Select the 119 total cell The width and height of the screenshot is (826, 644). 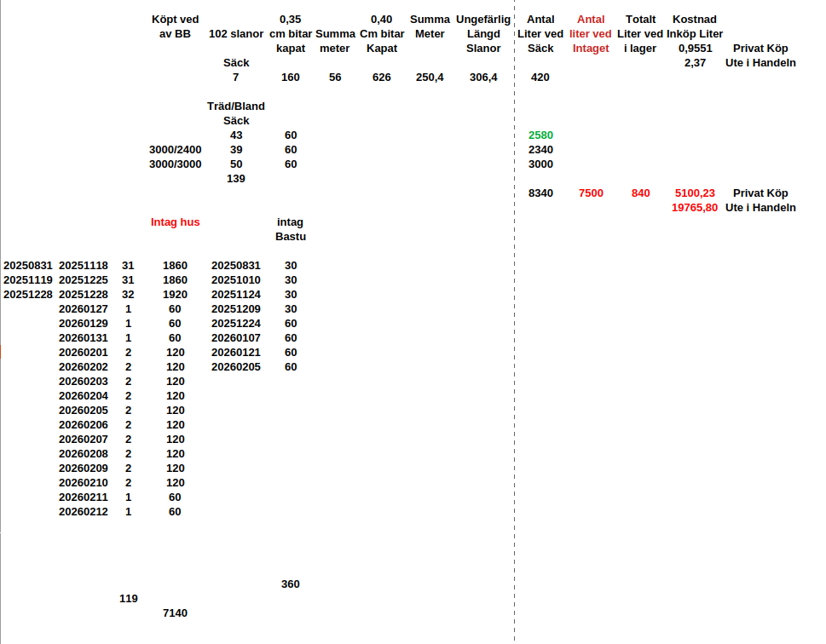click(x=128, y=599)
